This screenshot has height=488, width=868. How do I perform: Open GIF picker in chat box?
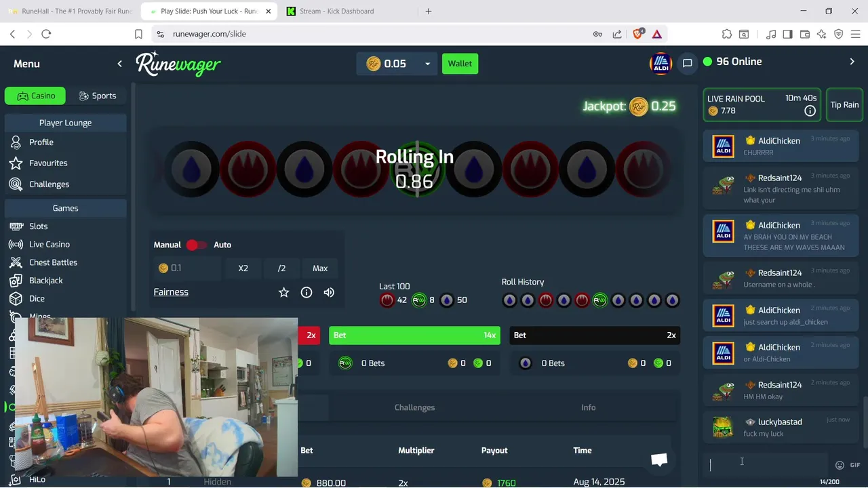(855, 465)
